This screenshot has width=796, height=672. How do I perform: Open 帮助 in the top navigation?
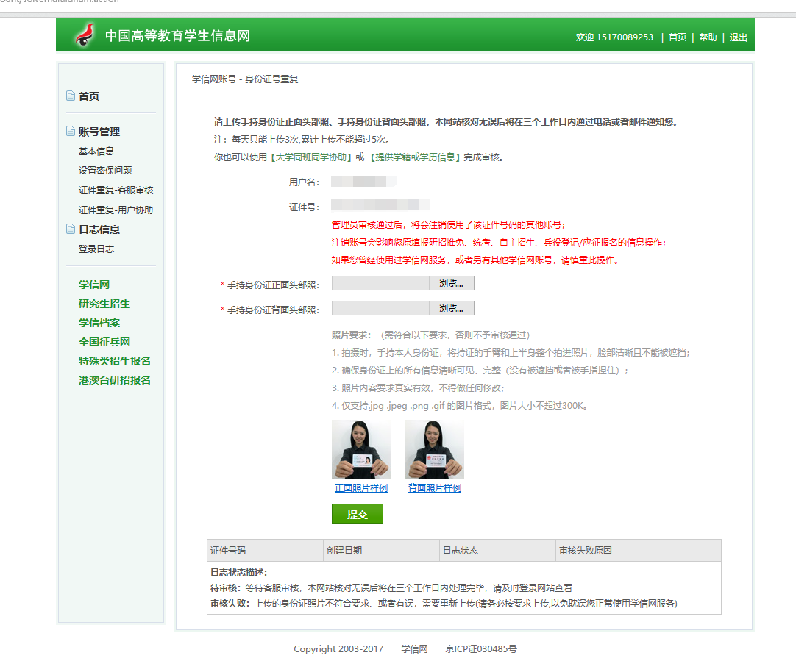(x=707, y=36)
